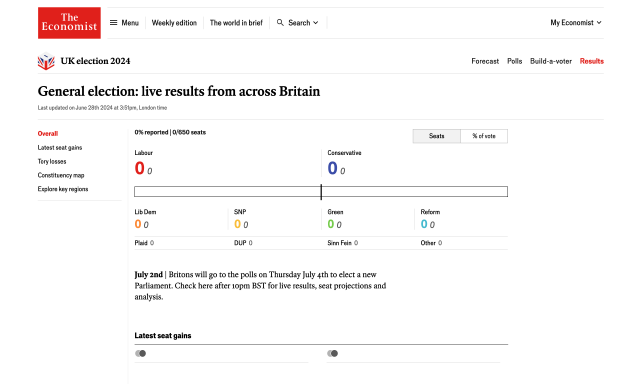This screenshot has height=384, width=640.
Task: Open UK election 2024 hub title
Action: tap(96, 61)
